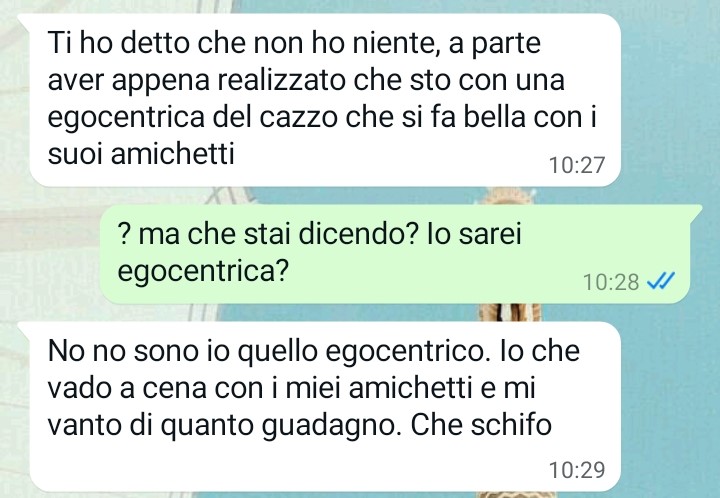Tap 'suoi amichetti' in the first message
This screenshot has width=720, height=498.
pos(141,153)
